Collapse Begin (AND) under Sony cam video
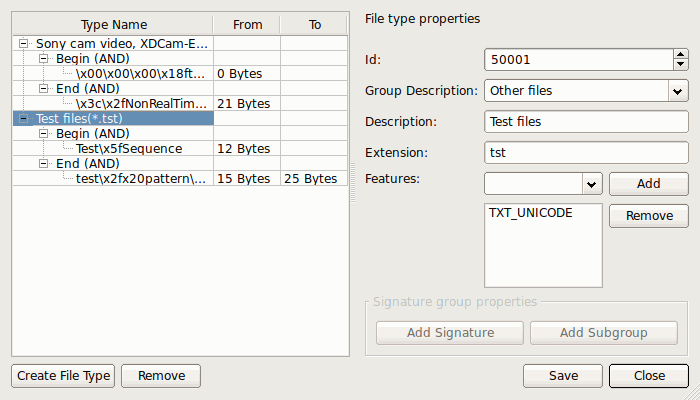 [x=43, y=58]
